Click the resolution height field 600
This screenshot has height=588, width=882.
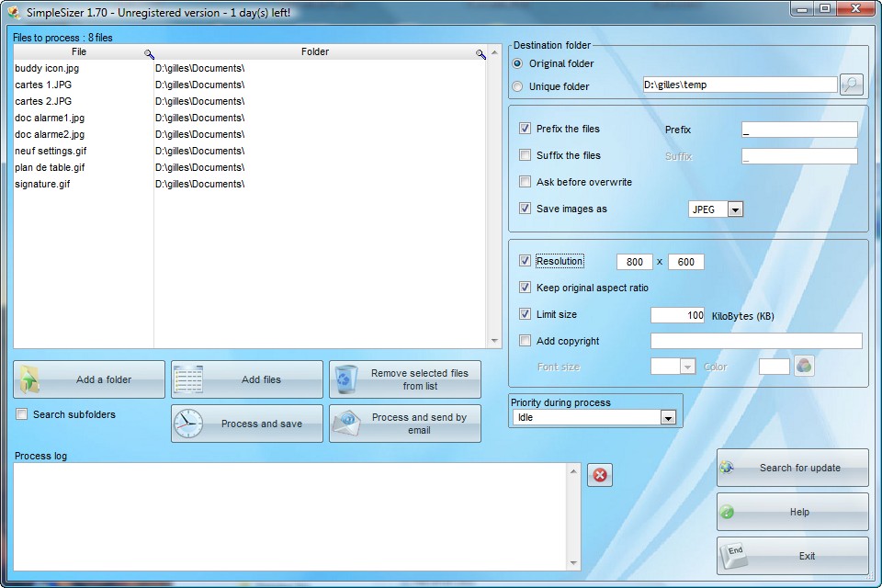(685, 262)
